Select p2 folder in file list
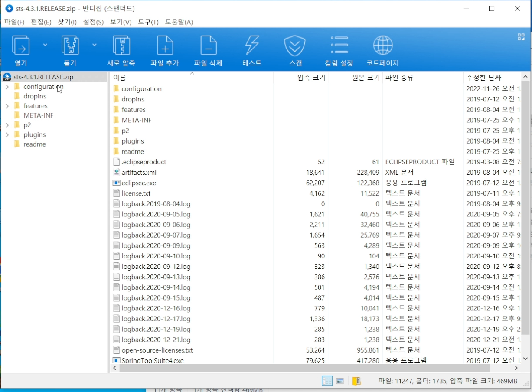Viewport: 532px width, 392px height. (x=125, y=131)
